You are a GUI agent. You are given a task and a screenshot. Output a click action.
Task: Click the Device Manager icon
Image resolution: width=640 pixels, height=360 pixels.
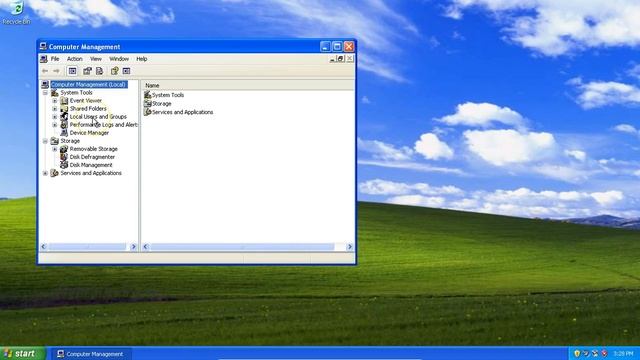(x=64, y=133)
